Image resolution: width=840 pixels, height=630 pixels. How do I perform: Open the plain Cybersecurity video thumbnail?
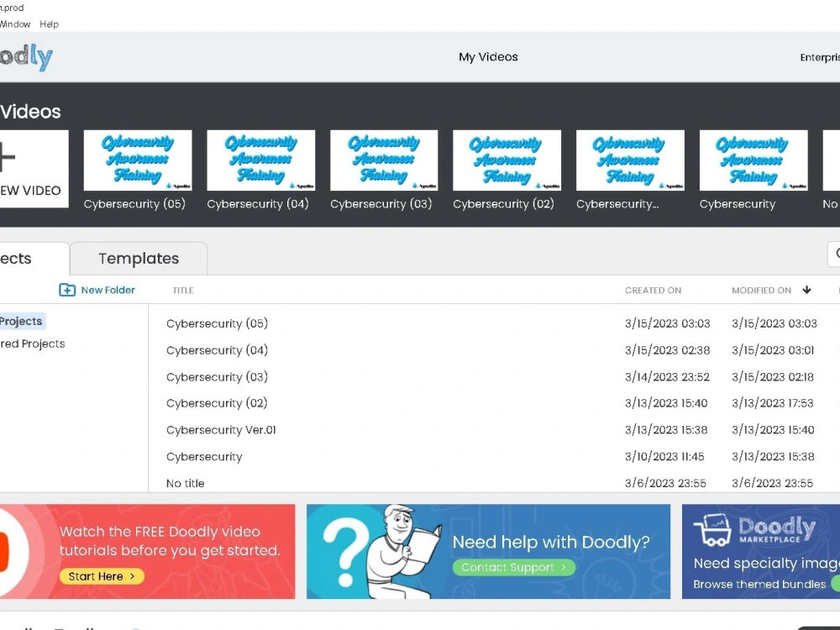pyautogui.click(x=753, y=160)
